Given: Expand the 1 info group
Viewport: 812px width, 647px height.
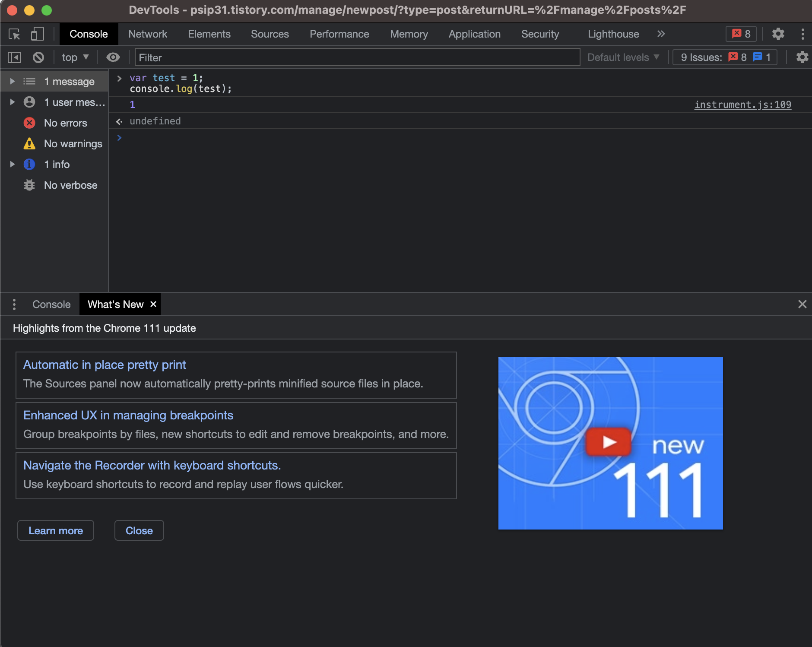Looking at the screenshot, I should pos(13,164).
